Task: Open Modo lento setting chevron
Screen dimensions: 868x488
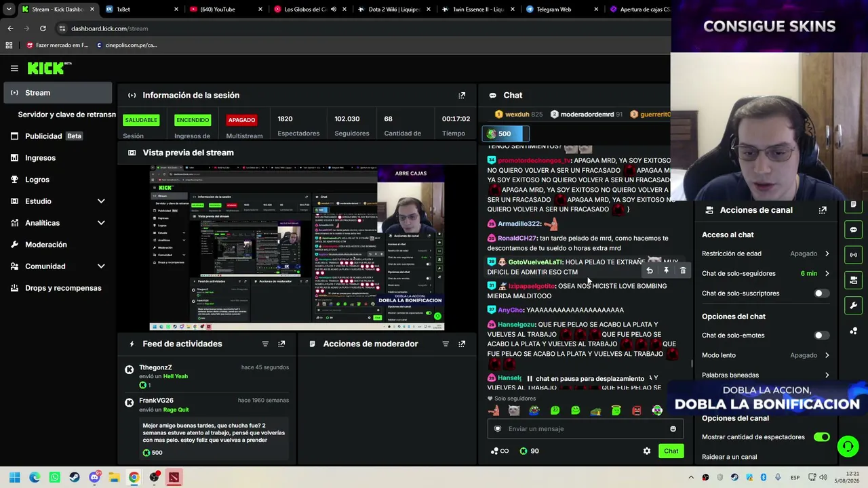Action: (x=827, y=355)
